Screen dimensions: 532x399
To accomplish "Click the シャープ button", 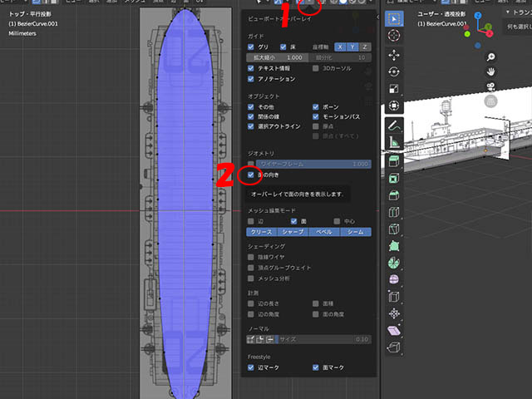I will pyautogui.click(x=293, y=232).
